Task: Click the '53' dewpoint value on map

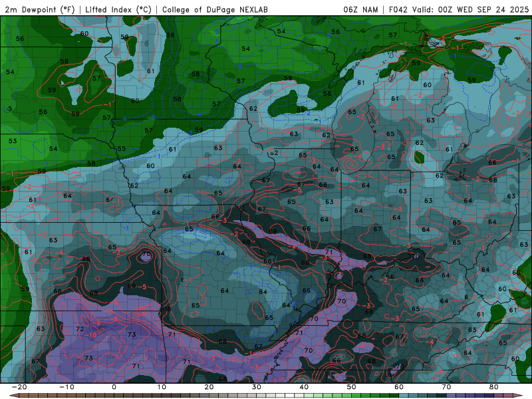Action: [13, 141]
